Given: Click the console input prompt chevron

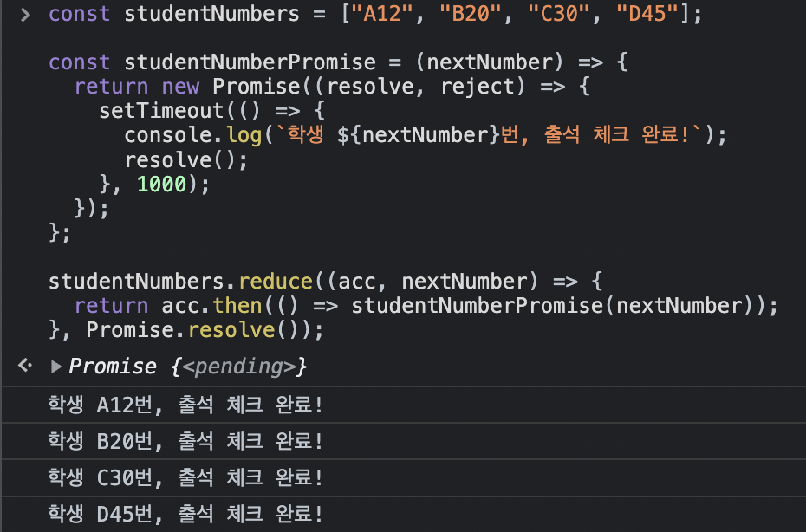Looking at the screenshot, I should pos(25,15).
